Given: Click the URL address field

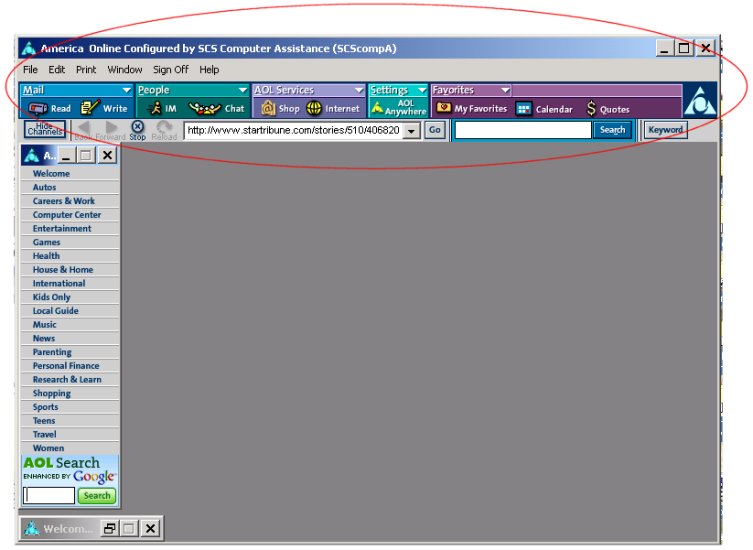Looking at the screenshot, I should (294, 130).
